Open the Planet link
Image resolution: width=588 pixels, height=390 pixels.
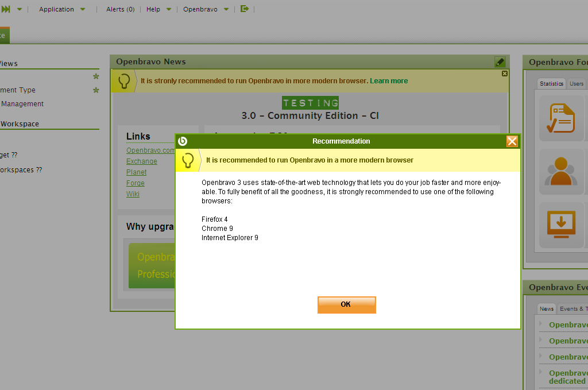pyautogui.click(x=137, y=172)
